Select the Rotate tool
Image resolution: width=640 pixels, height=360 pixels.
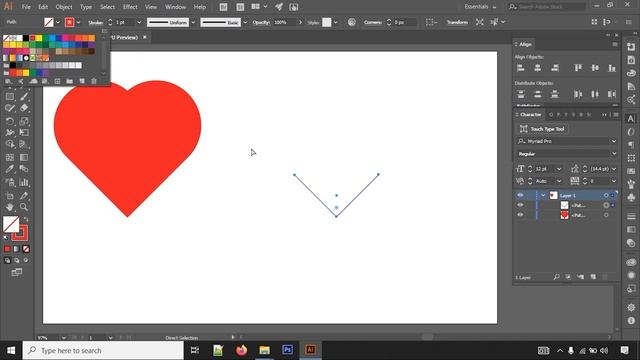pos(10,121)
